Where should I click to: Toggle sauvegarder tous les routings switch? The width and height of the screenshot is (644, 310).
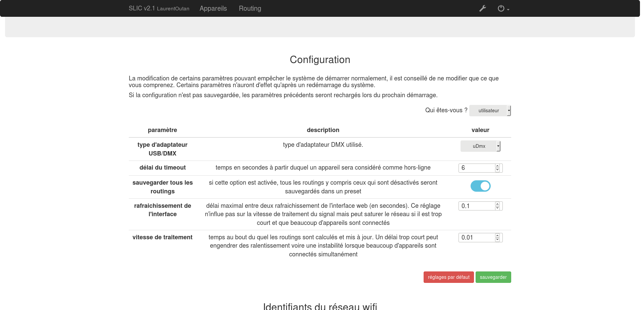pos(480,186)
